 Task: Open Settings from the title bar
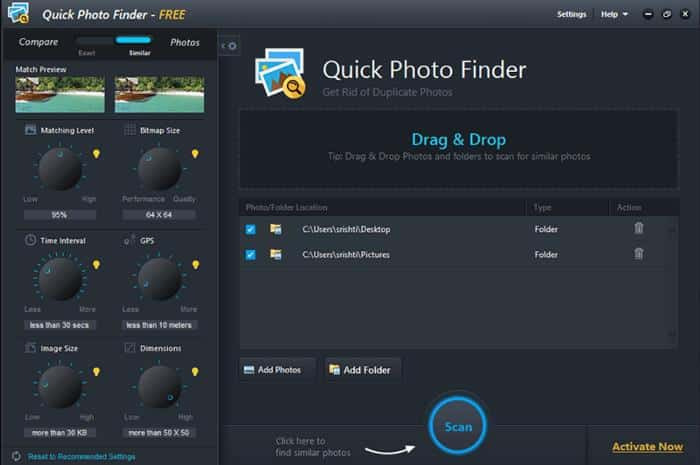(x=571, y=14)
